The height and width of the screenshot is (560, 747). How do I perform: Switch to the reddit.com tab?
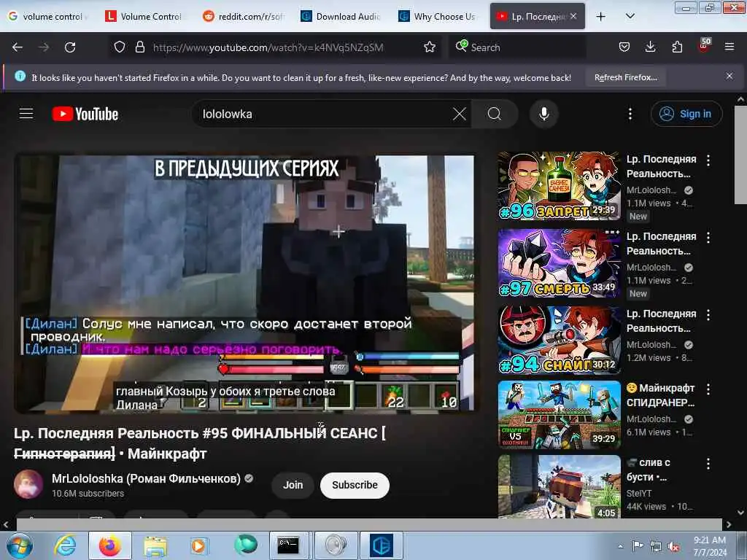(243, 17)
